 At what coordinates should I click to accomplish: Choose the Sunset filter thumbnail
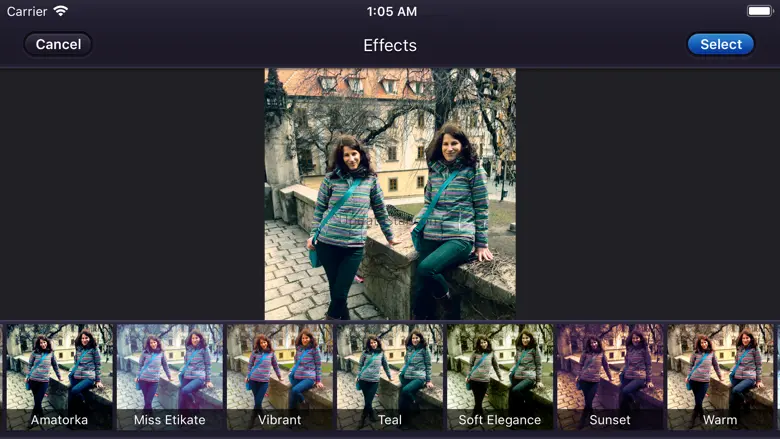pos(610,377)
